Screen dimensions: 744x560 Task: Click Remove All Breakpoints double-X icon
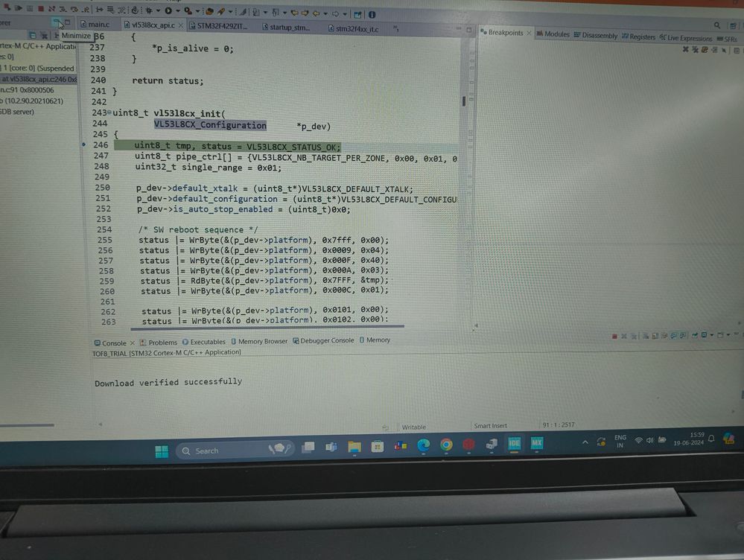(695, 49)
